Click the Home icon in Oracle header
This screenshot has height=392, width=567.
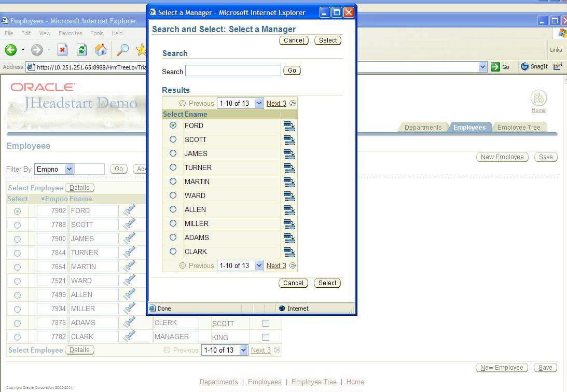point(538,99)
